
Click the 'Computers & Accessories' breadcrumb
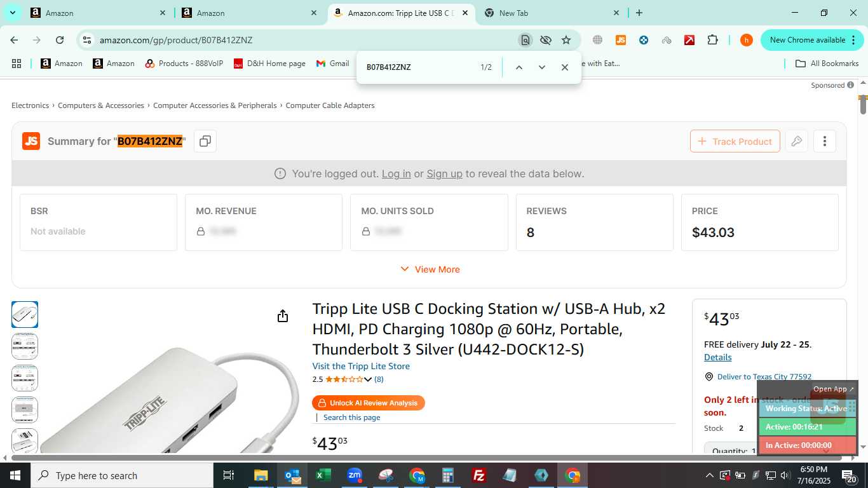point(101,105)
